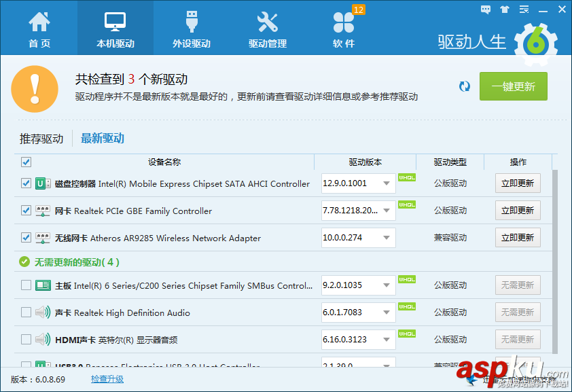Click 立即更新 for Realtek PCIe GBE
The width and height of the screenshot is (572, 392).
pos(518,211)
